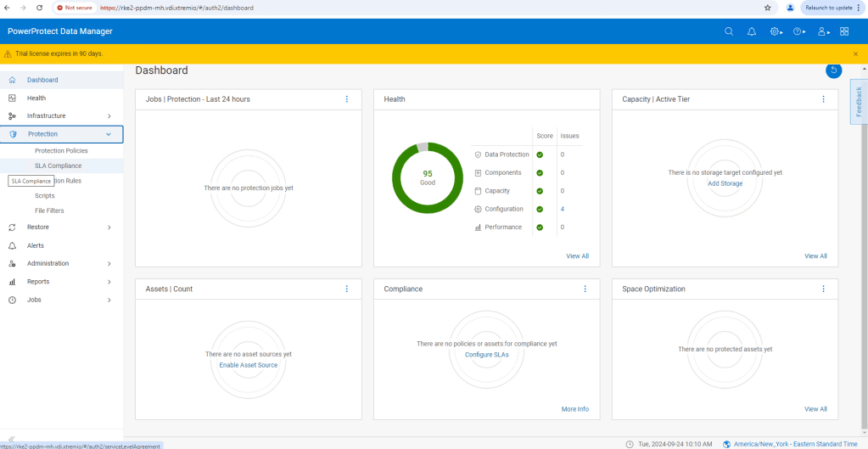Open the app grid launcher icon
Image resolution: width=868 pixels, height=449 pixels.
pyautogui.click(x=844, y=31)
